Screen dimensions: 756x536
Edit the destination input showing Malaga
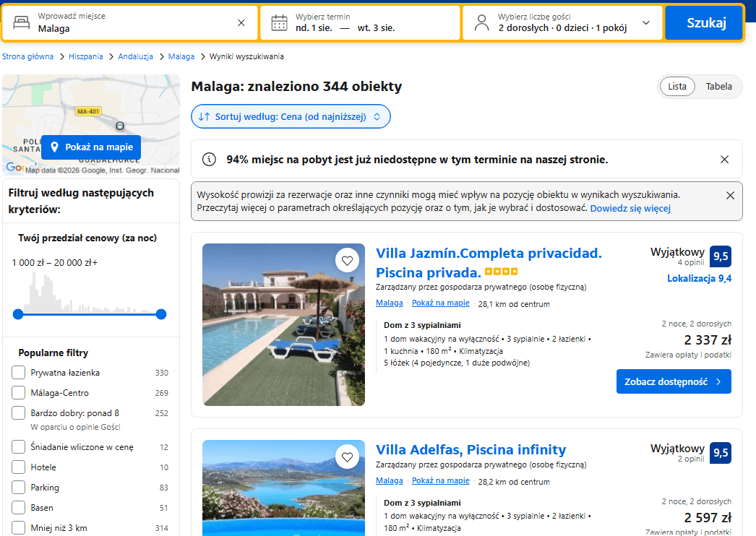130,22
